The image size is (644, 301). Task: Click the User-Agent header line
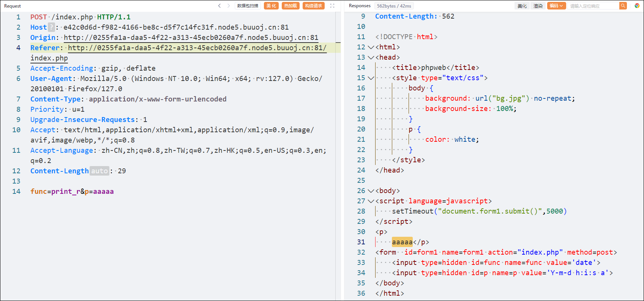click(x=176, y=84)
